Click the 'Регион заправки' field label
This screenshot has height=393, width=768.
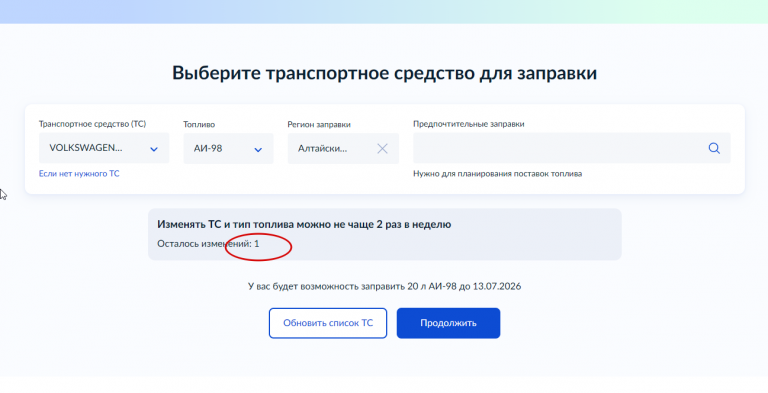319,124
